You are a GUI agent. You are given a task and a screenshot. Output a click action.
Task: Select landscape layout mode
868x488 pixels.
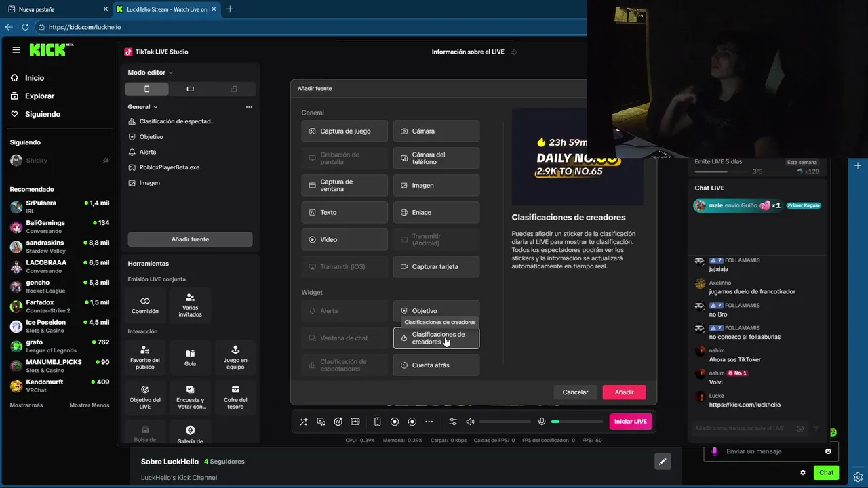tap(190, 89)
